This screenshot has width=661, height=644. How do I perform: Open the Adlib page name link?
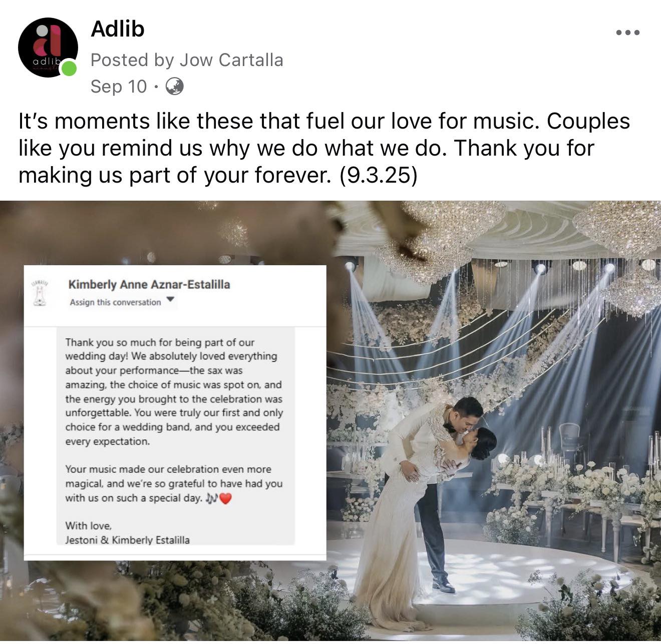coord(118,29)
